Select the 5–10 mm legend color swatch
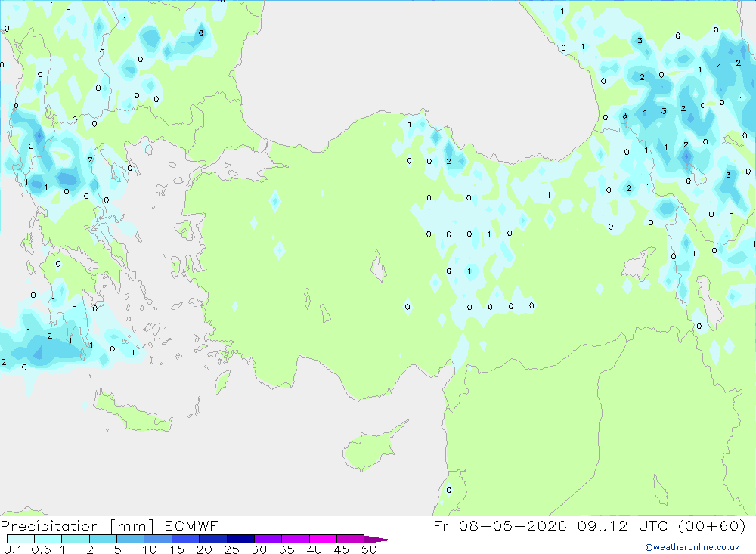 coord(131,539)
